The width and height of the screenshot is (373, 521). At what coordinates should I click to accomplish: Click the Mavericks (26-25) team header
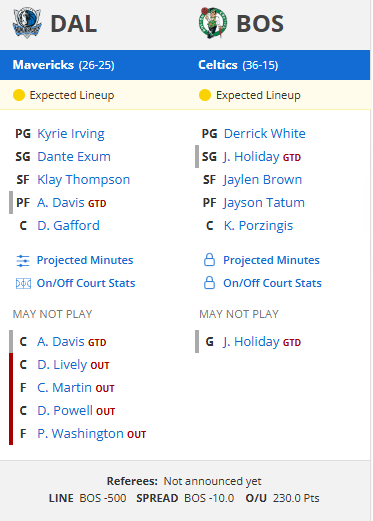click(x=64, y=65)
